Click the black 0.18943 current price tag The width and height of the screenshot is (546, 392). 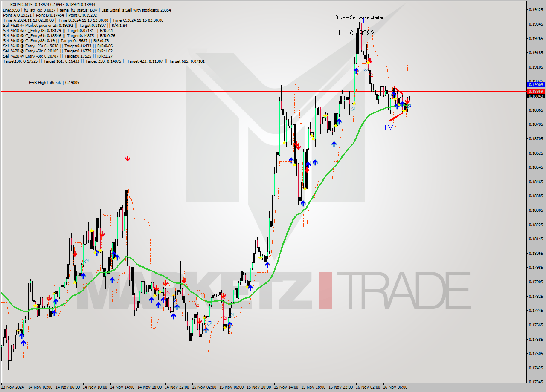point(536,96)
